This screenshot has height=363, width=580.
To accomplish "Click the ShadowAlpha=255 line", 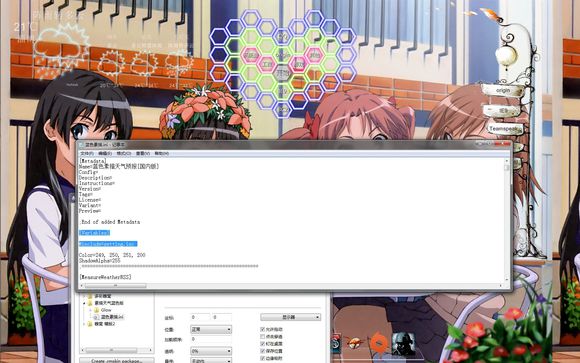I will click(x=100, y=261).
